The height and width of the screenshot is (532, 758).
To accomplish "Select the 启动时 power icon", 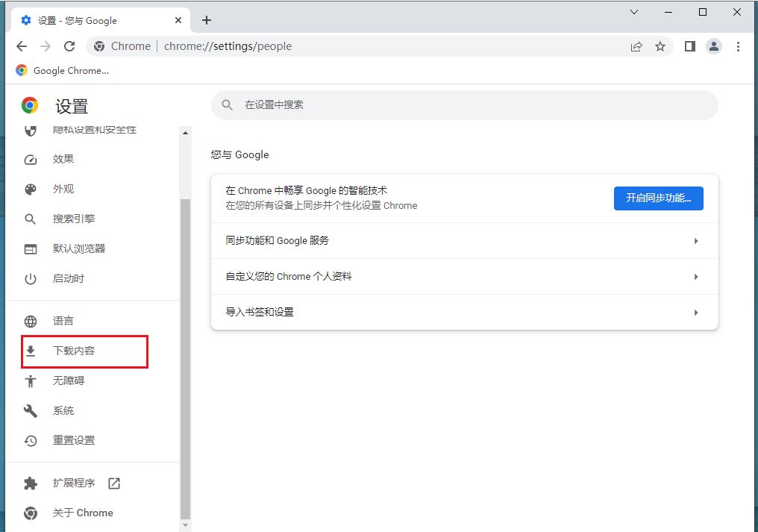I will coord(31,279).
